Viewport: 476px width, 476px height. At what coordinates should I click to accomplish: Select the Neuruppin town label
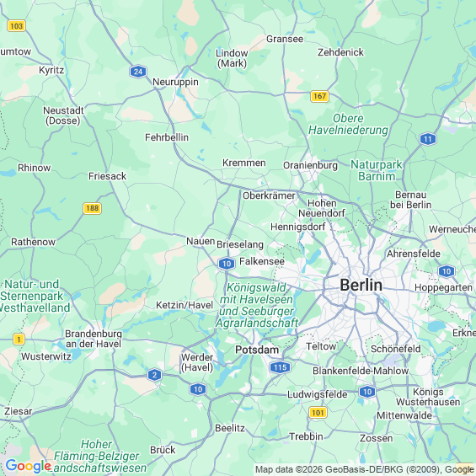[x=175, y=82]
